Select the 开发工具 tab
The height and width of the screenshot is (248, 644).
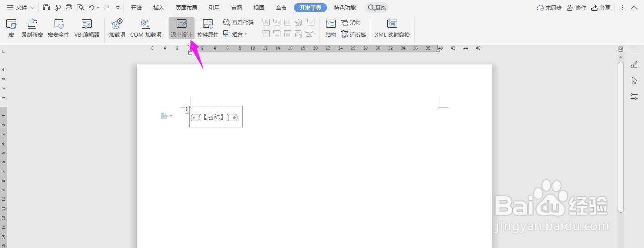coord(310,8)
